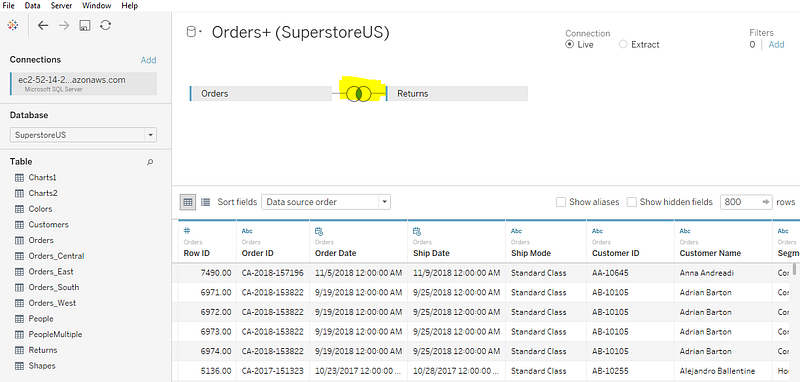Switch to the data grid preview view
This screenshot has width=800, height=382.
(188, 202)
